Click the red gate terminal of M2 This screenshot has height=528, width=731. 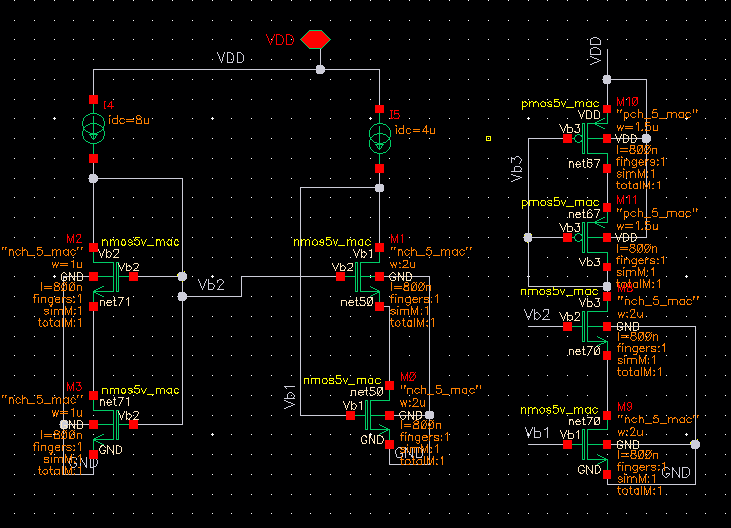(133, 277)
